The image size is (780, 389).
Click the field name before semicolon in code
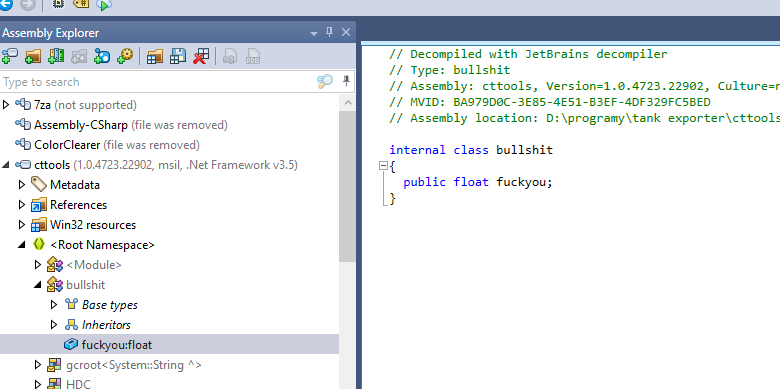(521, 182)
